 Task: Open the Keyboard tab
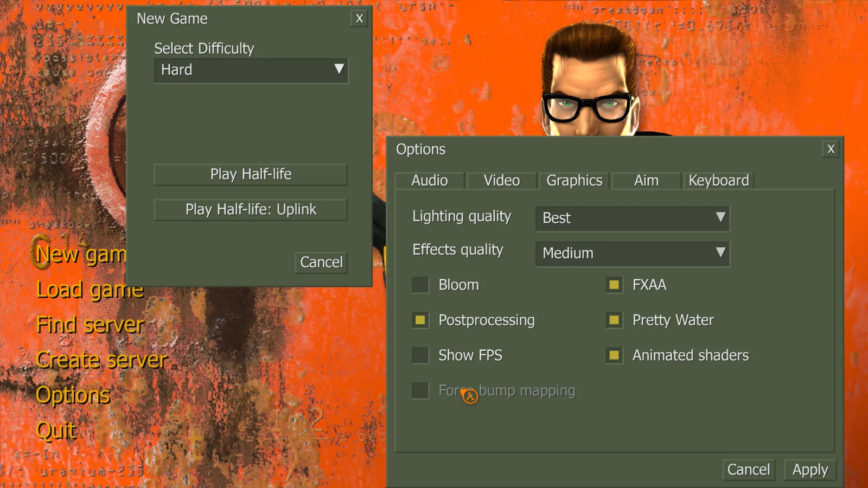coord(718,181)
